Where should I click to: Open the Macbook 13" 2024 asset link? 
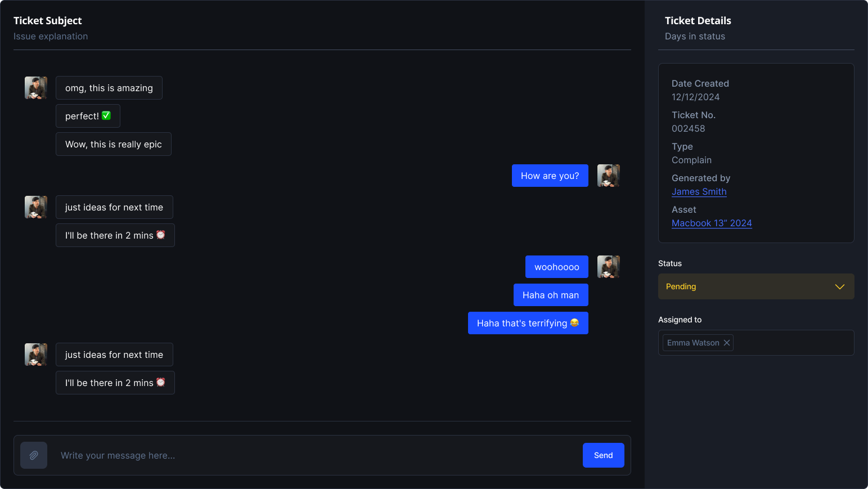(x=711, y=223)
